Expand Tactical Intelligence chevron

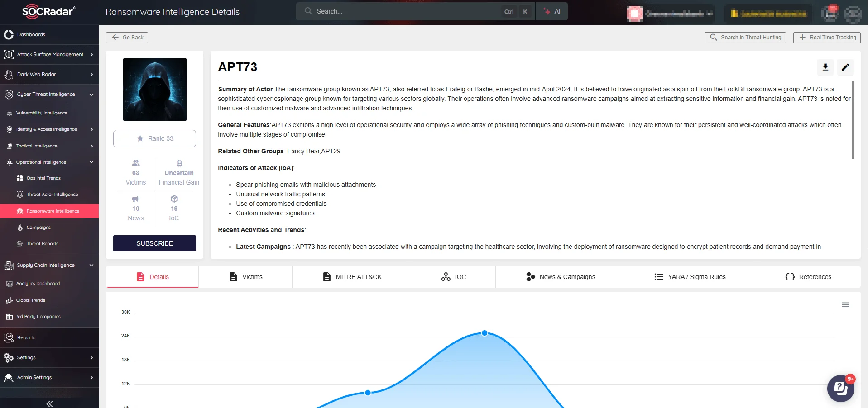pyautogui.click(x=91, y=146)
